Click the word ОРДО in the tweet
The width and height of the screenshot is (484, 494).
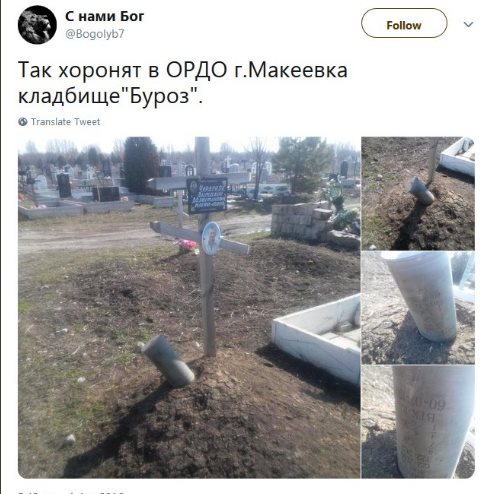tap(197, 70)
